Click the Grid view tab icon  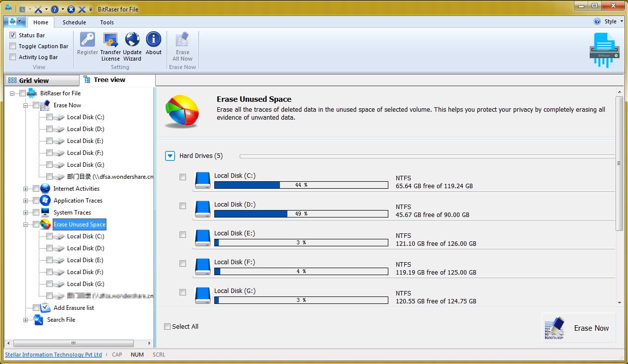[13, 80]
